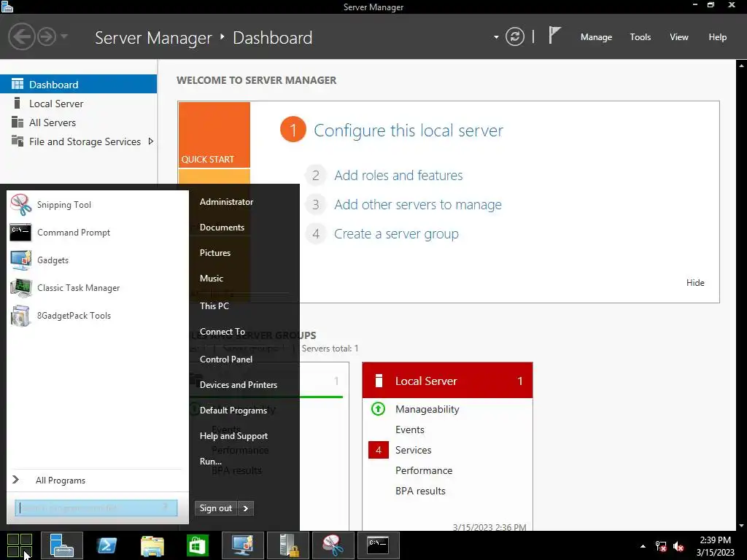Open Default Programs from Start menu
Screen dimensions: 747x560
click(233, 410)
